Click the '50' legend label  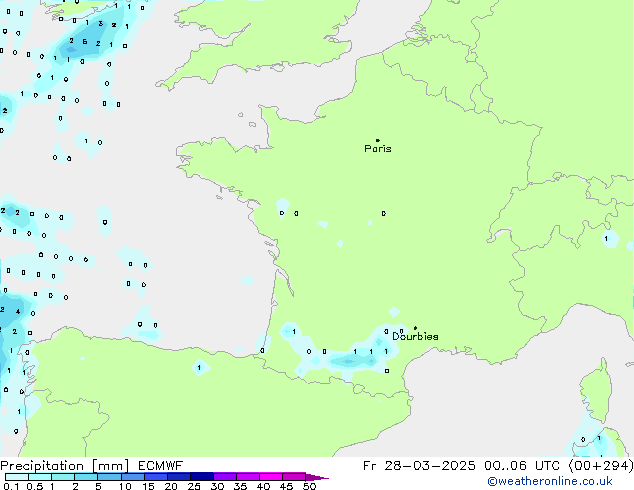point(310,486)
